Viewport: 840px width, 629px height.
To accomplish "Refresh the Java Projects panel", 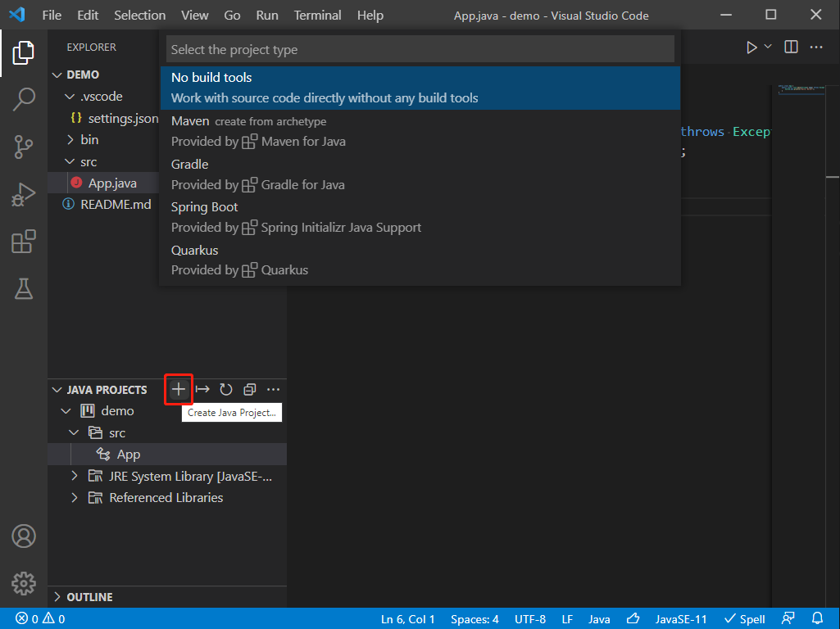I will coord(226,390).
